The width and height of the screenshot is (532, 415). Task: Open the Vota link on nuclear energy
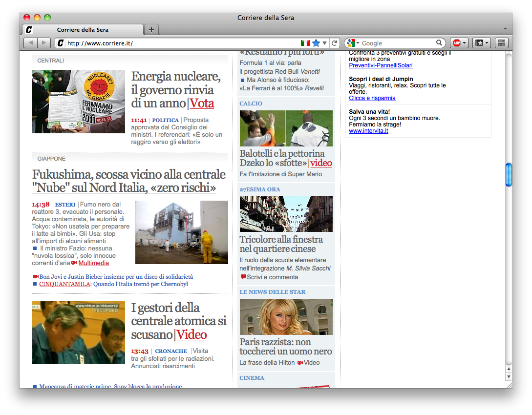coord(202,104)
